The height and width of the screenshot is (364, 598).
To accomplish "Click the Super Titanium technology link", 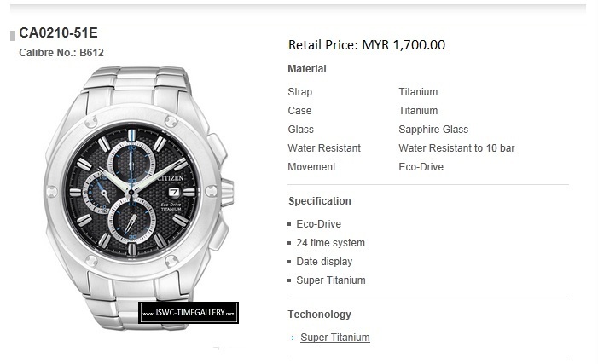I will coord(335,338).
